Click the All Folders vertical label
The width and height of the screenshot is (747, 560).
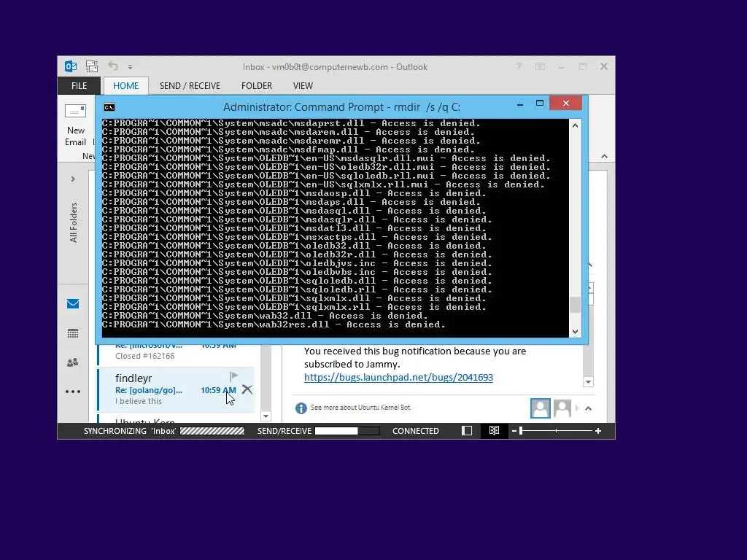[74, 222]
